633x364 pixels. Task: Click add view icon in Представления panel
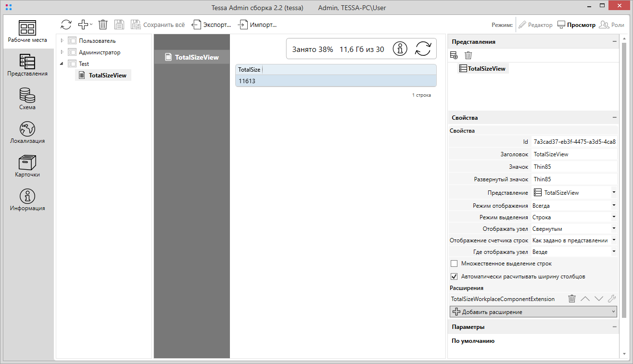click(454, 55)
